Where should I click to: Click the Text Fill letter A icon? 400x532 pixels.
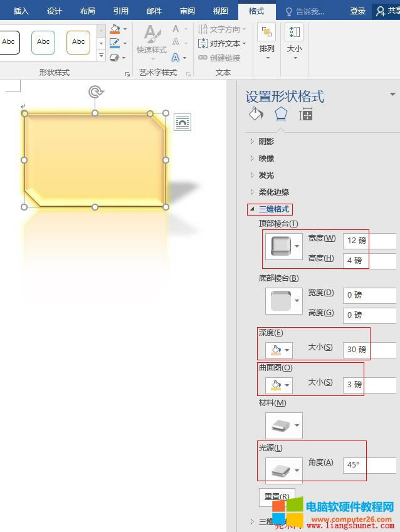[x=176, y=29]
